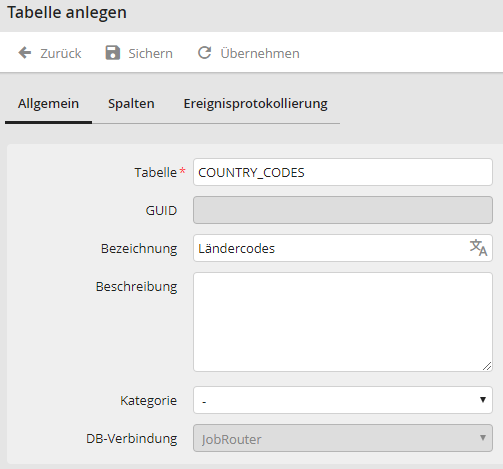This screenshot has height=469, width=503.
Task: Click the floppy disk save icon
Action: coord(113,53)
